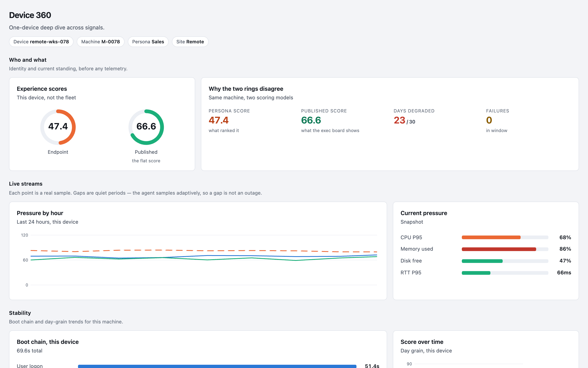Screen dimensions: 588x368
Task: Click the 'Stability' section heading
Action: coord(20,313)
